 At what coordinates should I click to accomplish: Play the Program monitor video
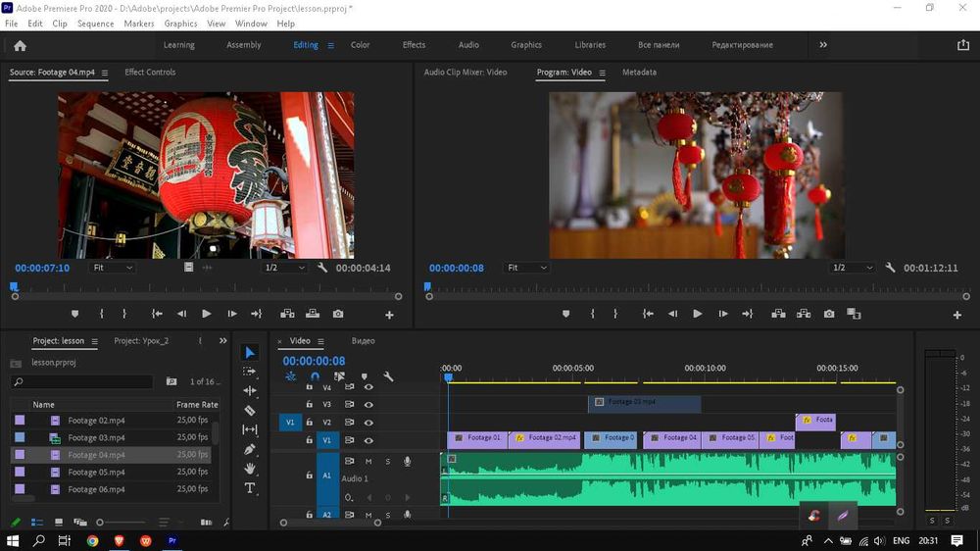tap(697, 314)
